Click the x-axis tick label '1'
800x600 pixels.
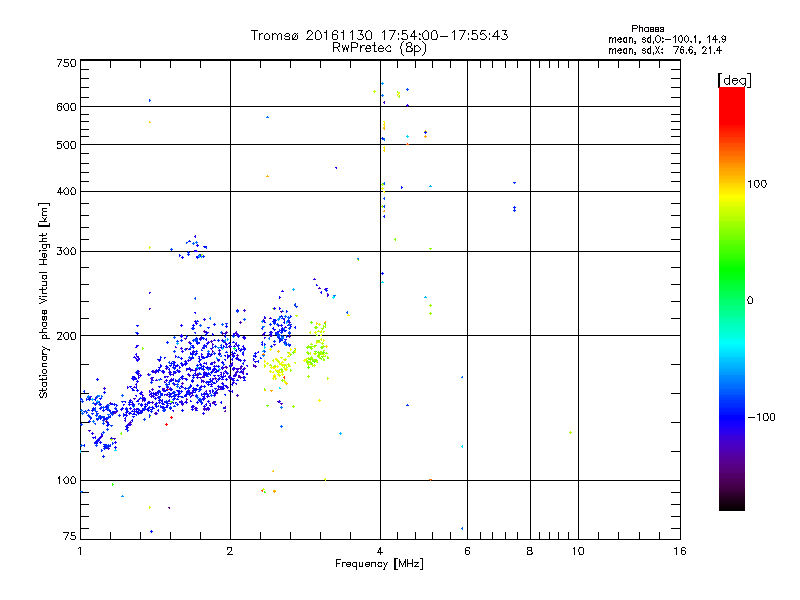(80, 551)
